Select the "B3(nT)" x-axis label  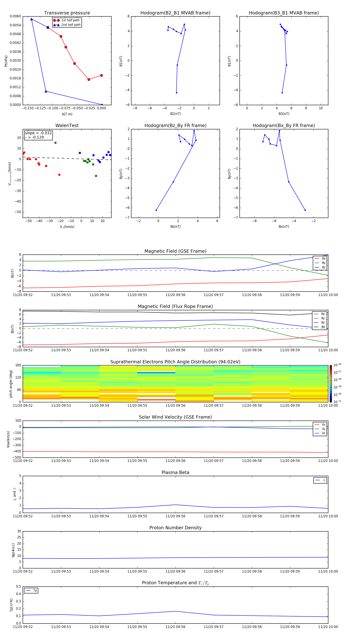[284, 114]
